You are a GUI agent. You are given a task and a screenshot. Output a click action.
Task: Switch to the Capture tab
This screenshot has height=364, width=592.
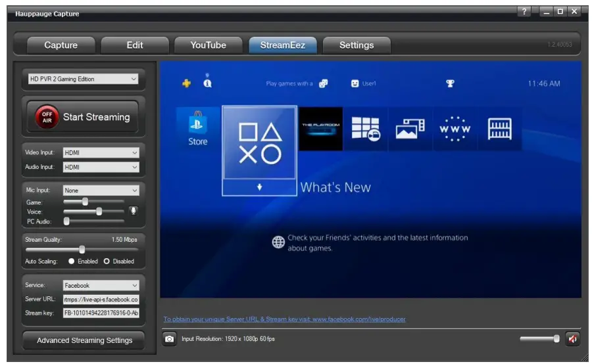pyautogui.click(x=61, y=45)
